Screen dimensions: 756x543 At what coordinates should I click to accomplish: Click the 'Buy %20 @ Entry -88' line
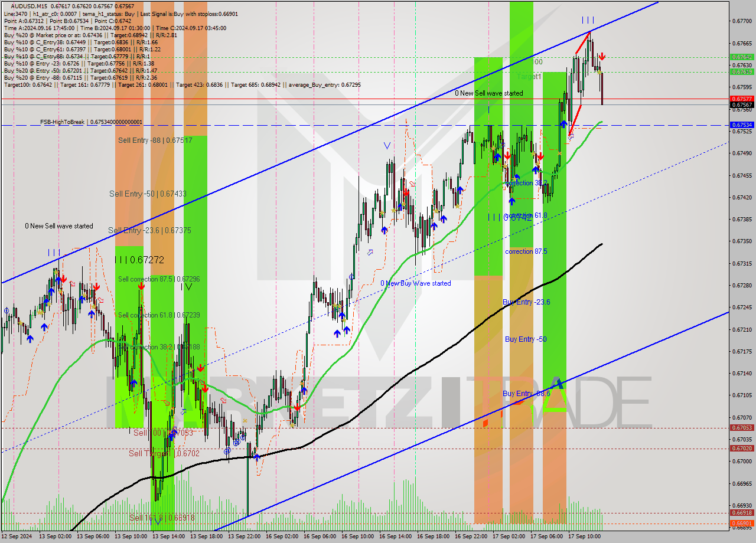point(80,78)
